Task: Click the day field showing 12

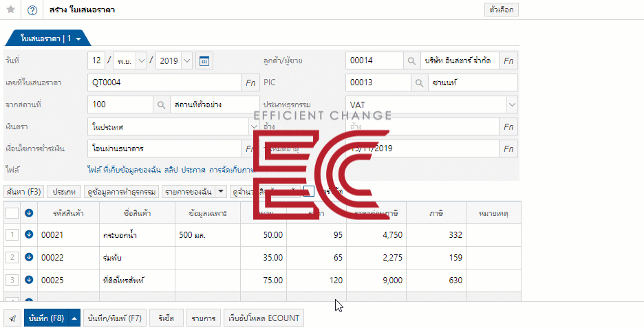Action: pos(96,60)
